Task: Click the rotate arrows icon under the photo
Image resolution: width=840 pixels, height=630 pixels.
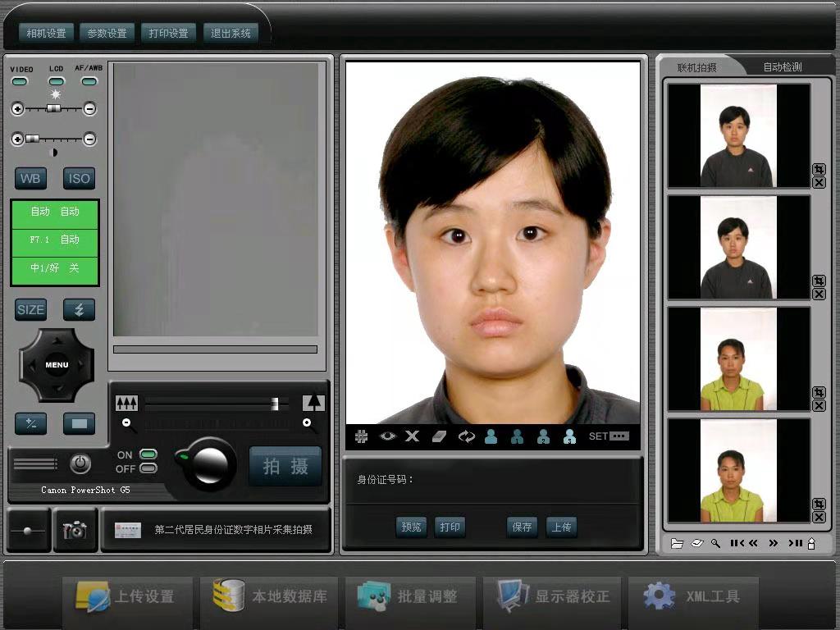Action: 466,436
